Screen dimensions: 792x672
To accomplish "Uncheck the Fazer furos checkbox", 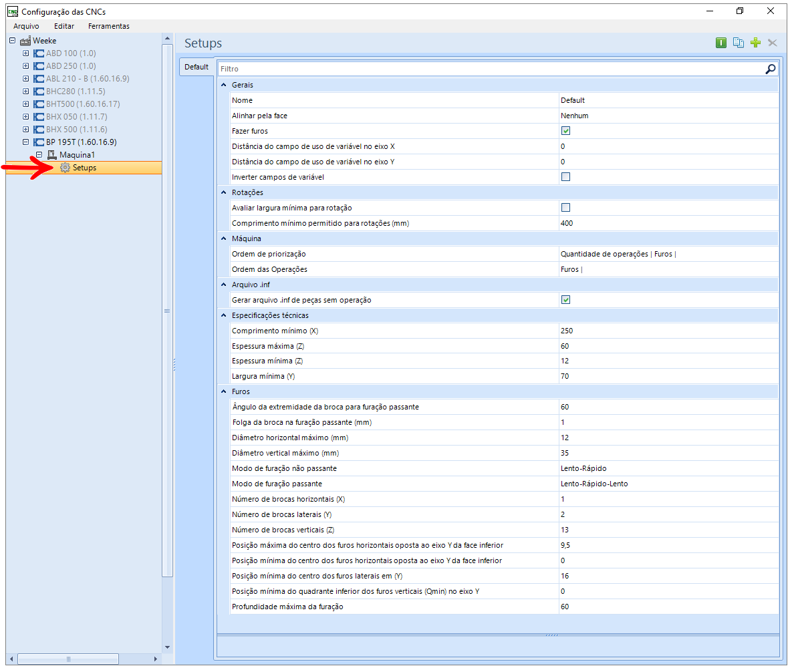I will click(565, 131).
